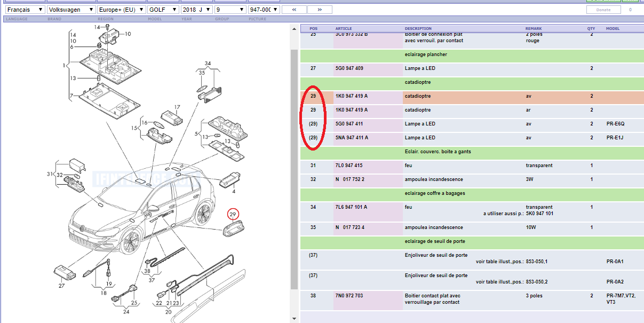Click part number 5G0 947 409
Image resolution: width=644 pixels, height=323 pixels.
(x=349, y=68)
